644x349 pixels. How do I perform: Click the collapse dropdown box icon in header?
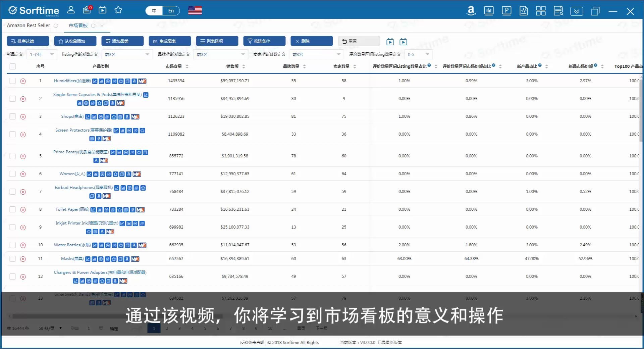pos(577,11)
